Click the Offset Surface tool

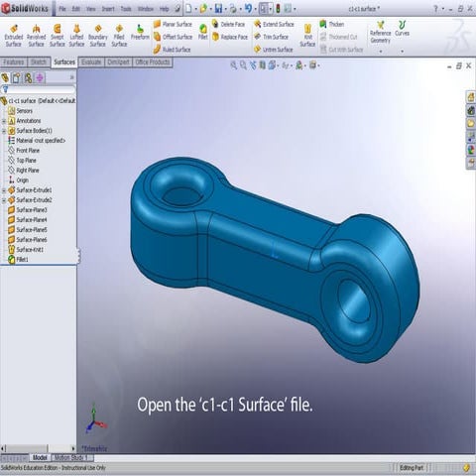[x=174, y=37]
